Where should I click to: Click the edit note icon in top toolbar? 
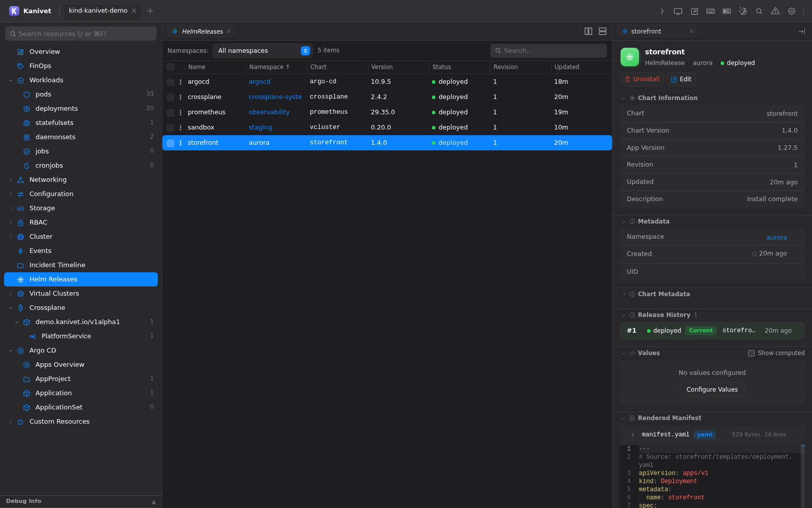pyautogui.click(x=694, y=11)
